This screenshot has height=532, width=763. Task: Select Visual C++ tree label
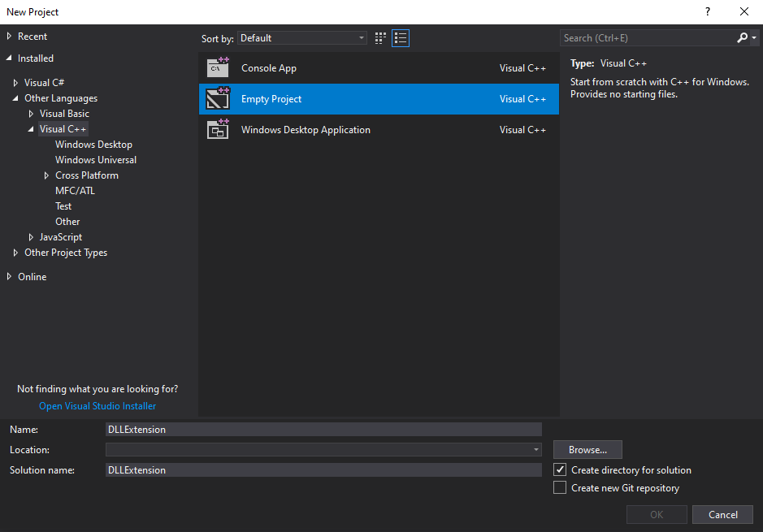[x=63, y=129]
